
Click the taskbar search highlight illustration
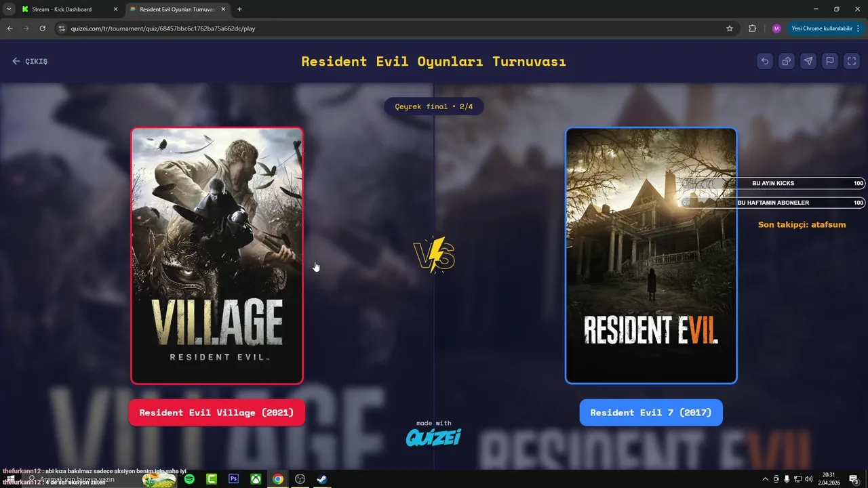click(159, 479)
